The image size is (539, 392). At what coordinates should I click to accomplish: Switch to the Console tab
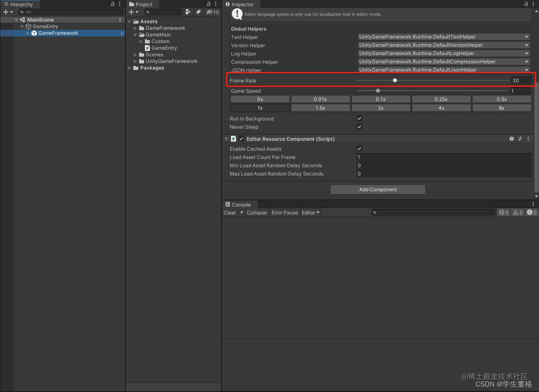tap(239, 204)
